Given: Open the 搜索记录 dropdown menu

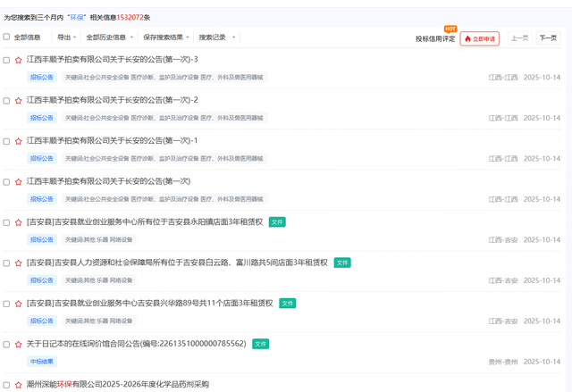Looking at the screenshot, I should (x=217, y=38).
